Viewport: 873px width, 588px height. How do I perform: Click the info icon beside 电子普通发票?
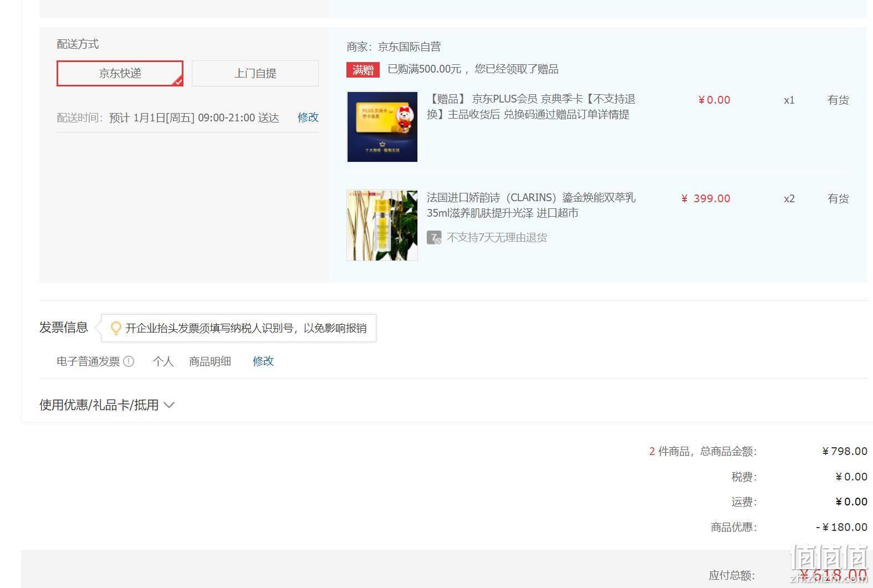(x=129, y=361)
